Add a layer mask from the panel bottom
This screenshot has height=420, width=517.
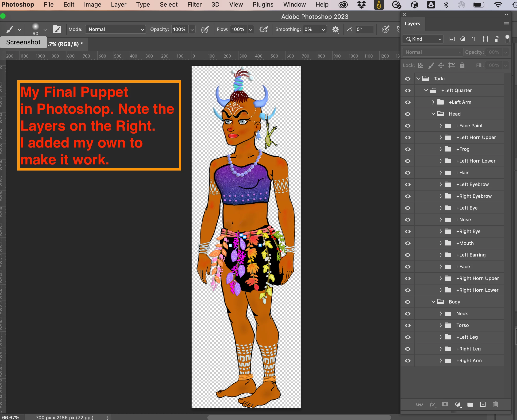coord(445,404)
